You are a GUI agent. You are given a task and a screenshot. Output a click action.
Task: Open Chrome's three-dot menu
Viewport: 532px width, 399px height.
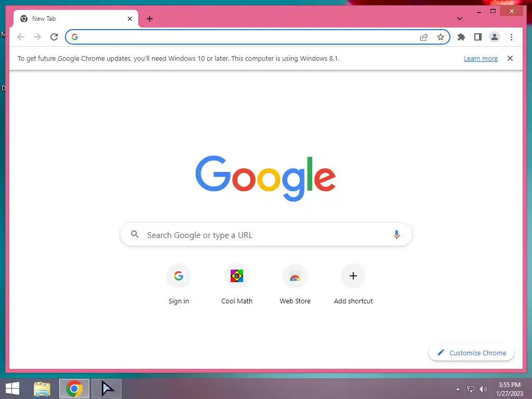(511, 37)
